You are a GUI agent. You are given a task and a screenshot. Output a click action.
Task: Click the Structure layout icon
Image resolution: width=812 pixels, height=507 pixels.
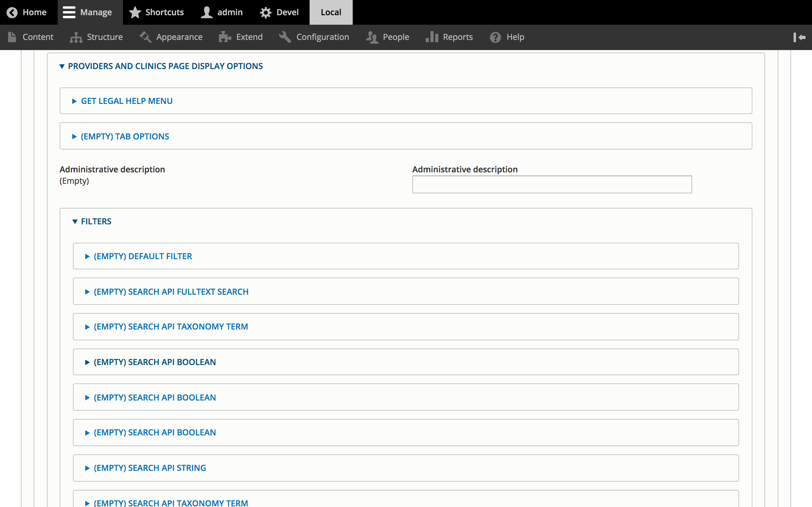[x=76, y=37]
